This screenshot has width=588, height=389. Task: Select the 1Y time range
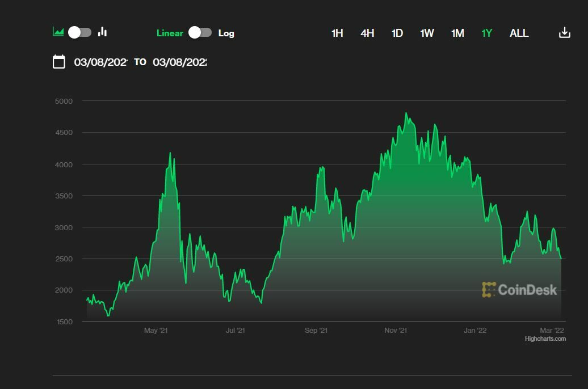click(x=486, y=33)
